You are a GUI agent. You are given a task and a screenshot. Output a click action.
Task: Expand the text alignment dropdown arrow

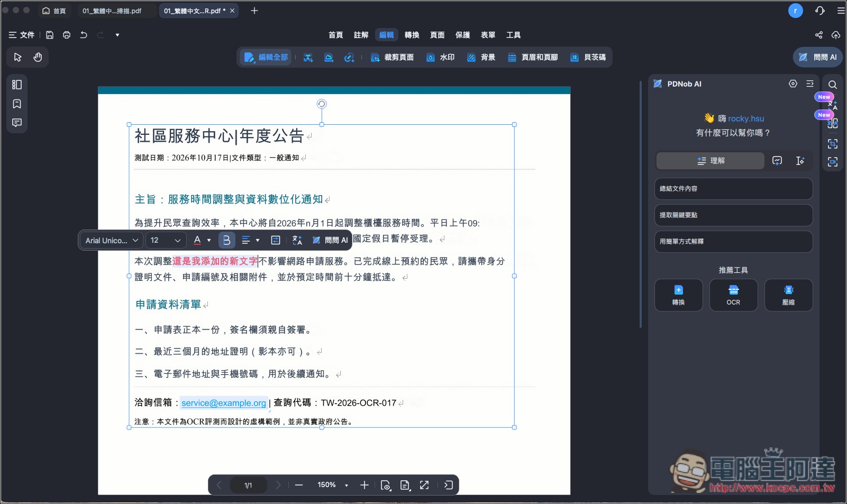point(258,240)
